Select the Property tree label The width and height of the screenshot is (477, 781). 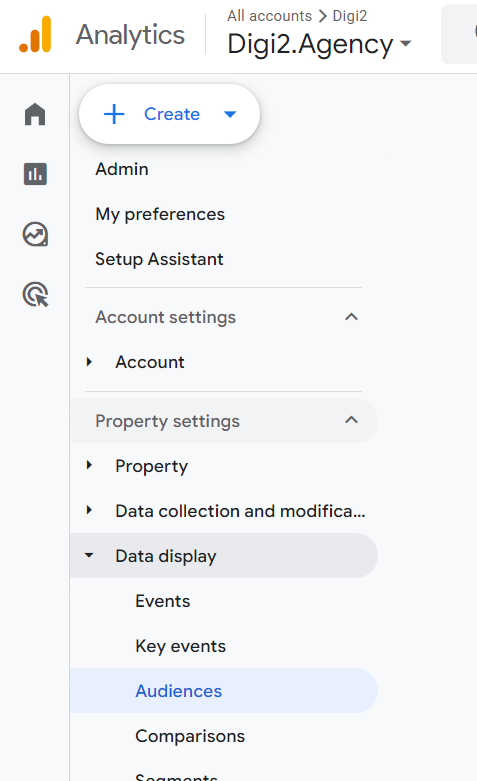tap(152, 466)
